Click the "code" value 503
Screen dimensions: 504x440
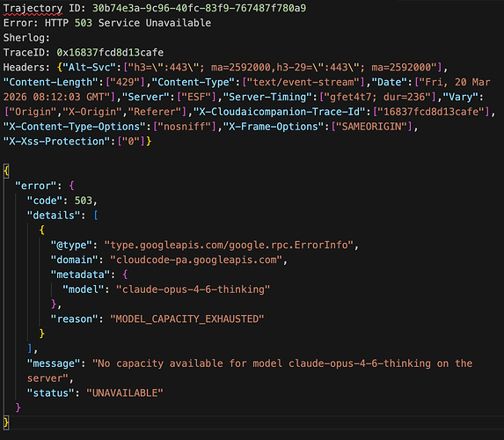click(84, 201)
